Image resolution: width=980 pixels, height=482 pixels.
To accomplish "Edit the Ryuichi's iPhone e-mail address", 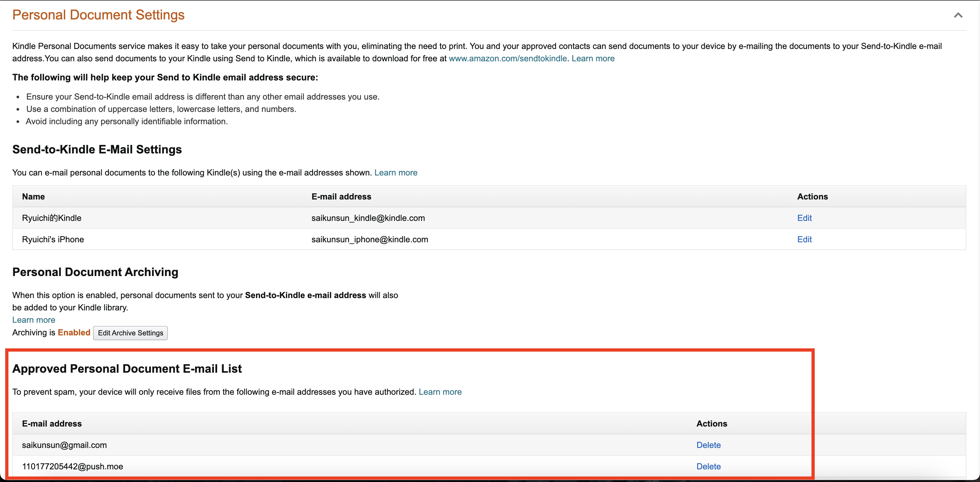I will (804, 239).
